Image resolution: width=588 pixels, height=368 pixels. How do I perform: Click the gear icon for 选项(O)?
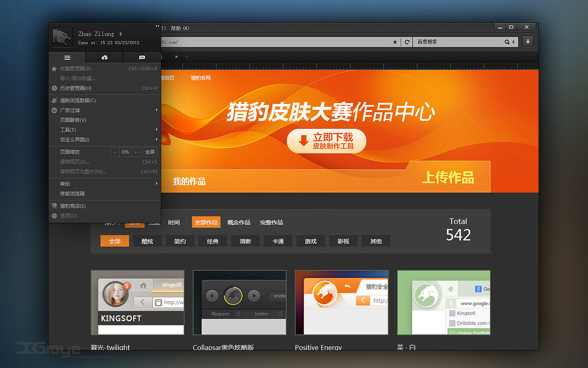tap(54, 216)
